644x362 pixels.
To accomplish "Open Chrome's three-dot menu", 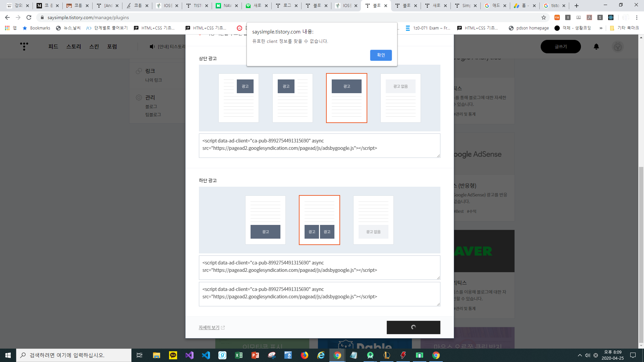I will tap(637, 17).
